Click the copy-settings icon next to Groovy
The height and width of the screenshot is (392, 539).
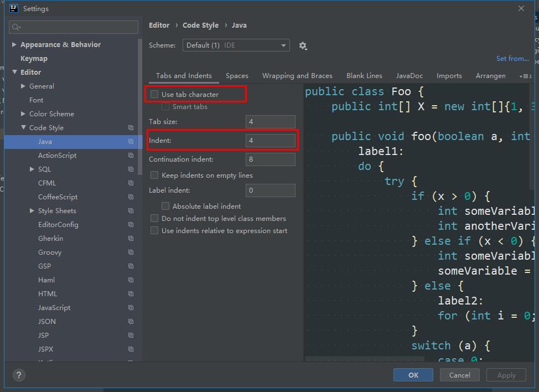(131, 252)
